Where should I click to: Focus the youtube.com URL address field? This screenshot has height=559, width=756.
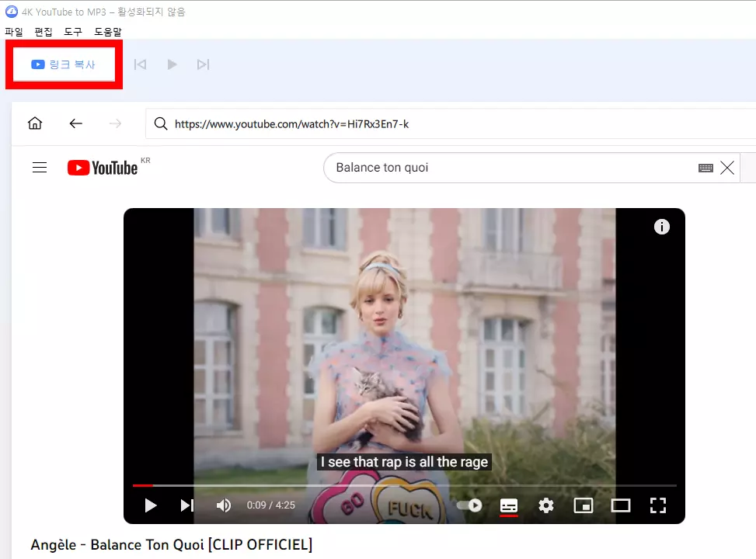(451, 124)
